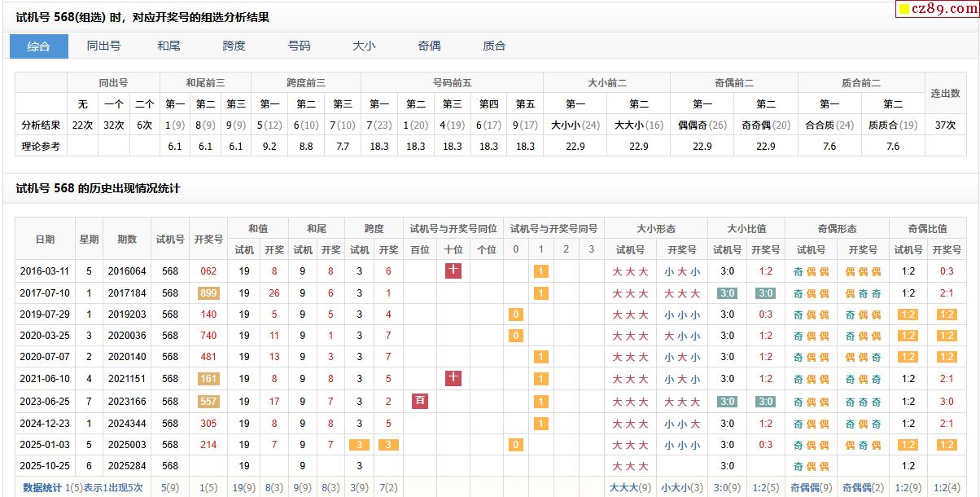Viewport: 980px width, 497px height.
Task: Click the red 十 badge in the 2021-06-10 row
Action: (x=453, y=378)
